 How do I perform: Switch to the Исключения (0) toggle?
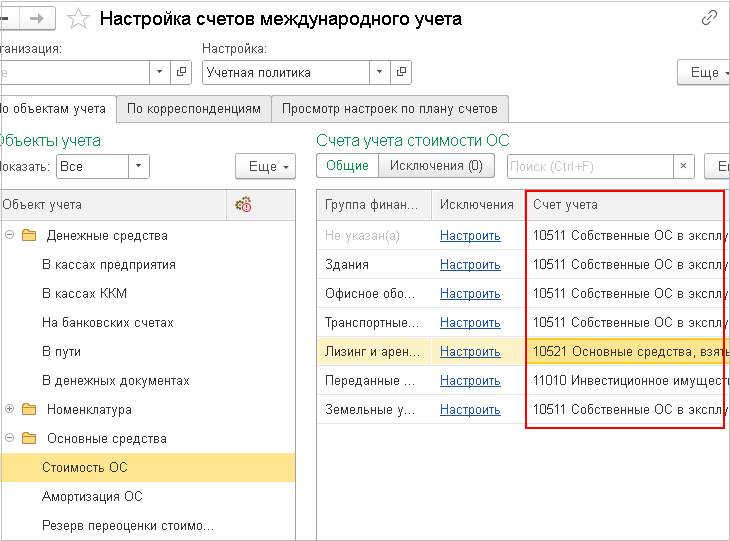coord(435,166)
